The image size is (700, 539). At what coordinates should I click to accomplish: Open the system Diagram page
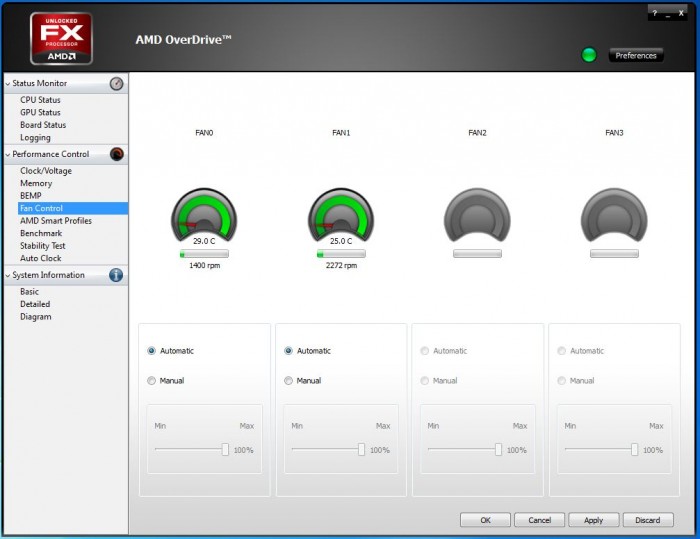(36, 317)
